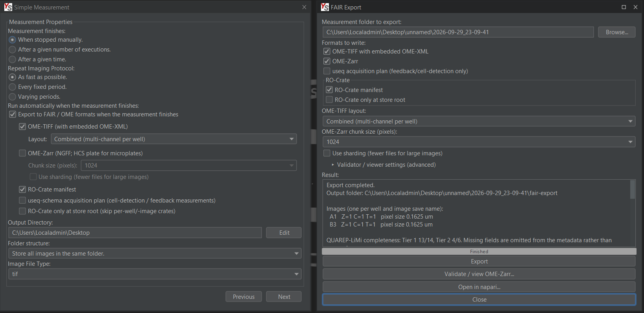Click the Next button
644x313 pixels.
(x=284, y=297)
